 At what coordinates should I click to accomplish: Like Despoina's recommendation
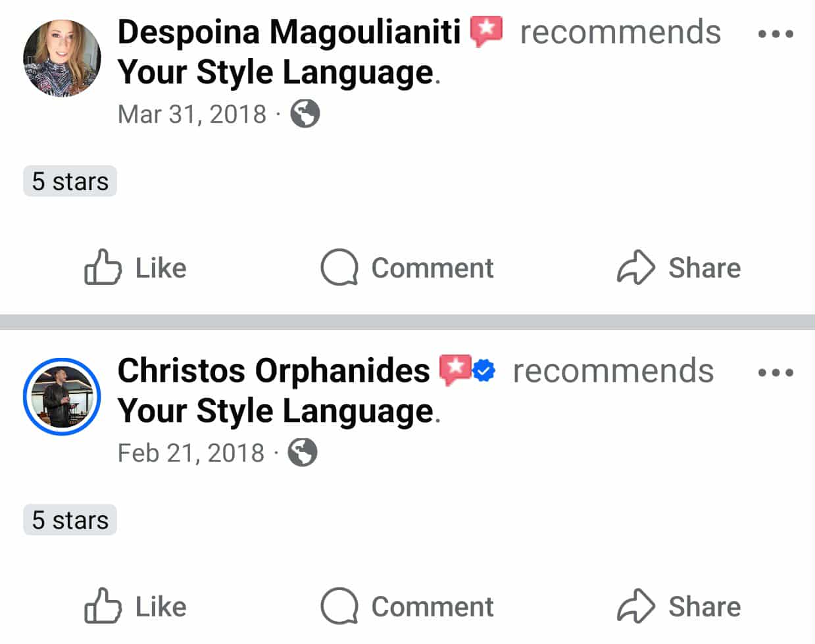[x=136, y=268]
